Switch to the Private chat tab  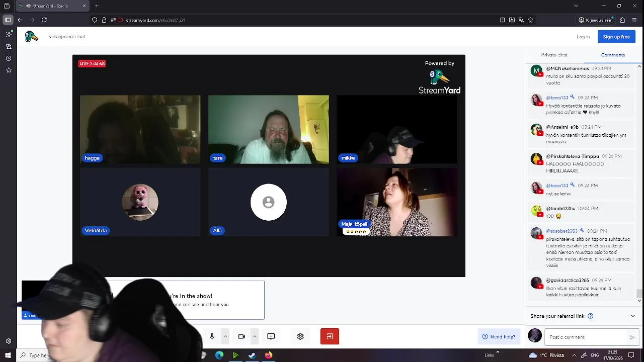tap(554, 55)
